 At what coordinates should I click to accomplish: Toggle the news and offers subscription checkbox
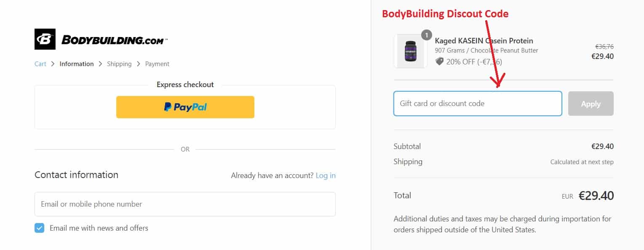pos(39,228)
